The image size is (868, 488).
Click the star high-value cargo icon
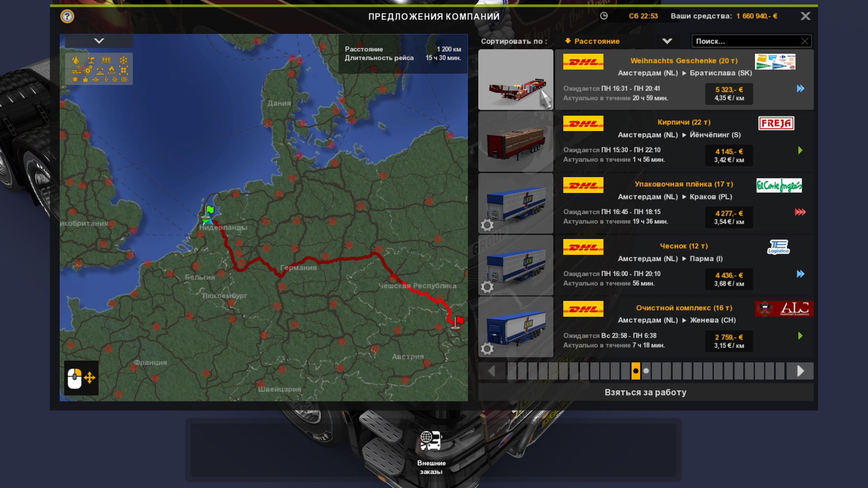coord(75,79)
